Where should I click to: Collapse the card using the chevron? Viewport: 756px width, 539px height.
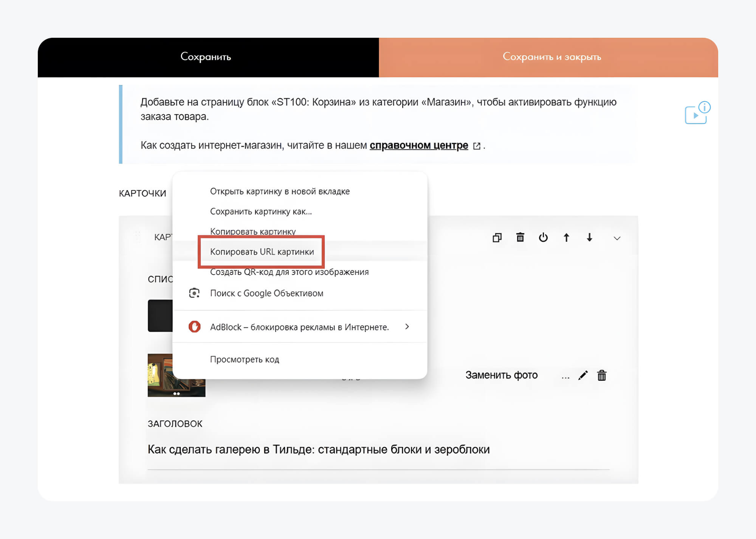[617, 238]
